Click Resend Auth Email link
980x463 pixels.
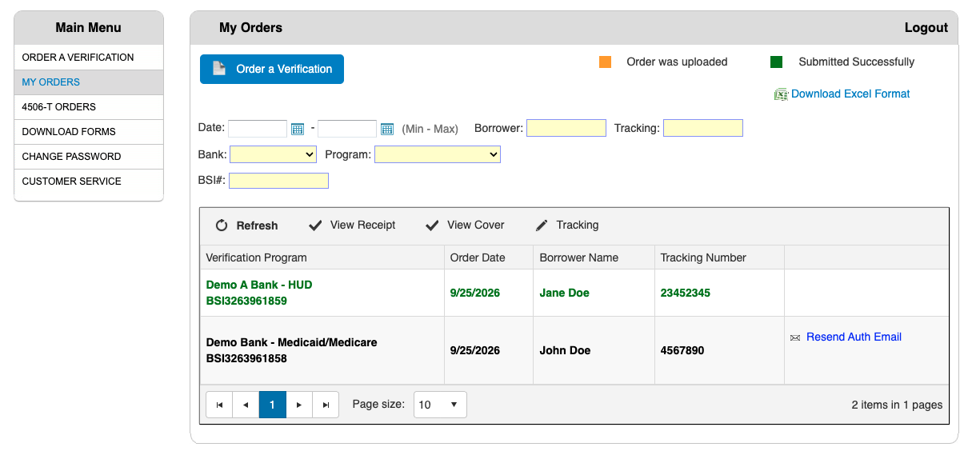point(854,337)
